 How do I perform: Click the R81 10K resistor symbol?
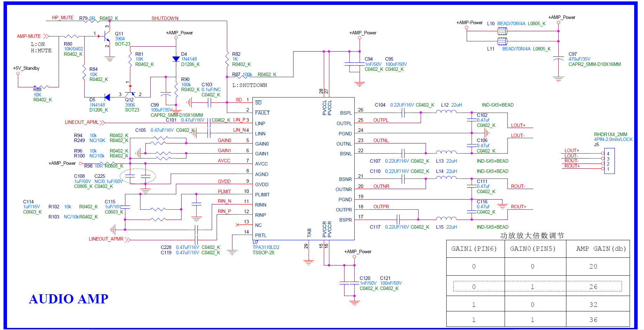click(x=130, y=59)
